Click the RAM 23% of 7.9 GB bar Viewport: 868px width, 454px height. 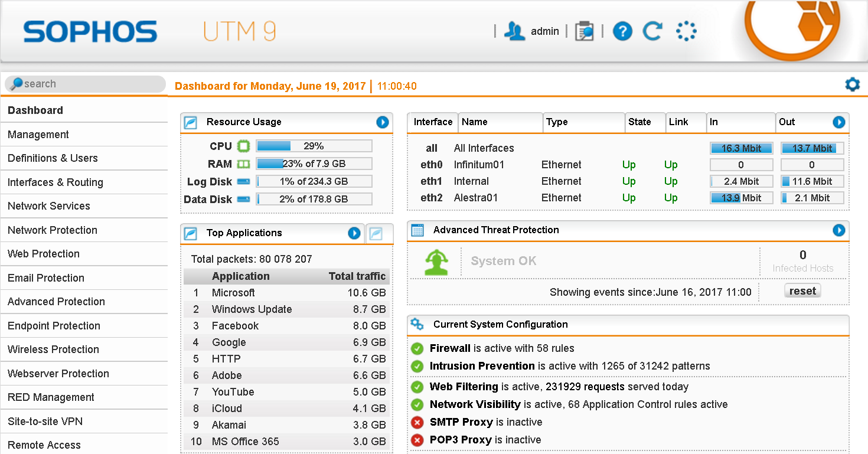[314, 164]
